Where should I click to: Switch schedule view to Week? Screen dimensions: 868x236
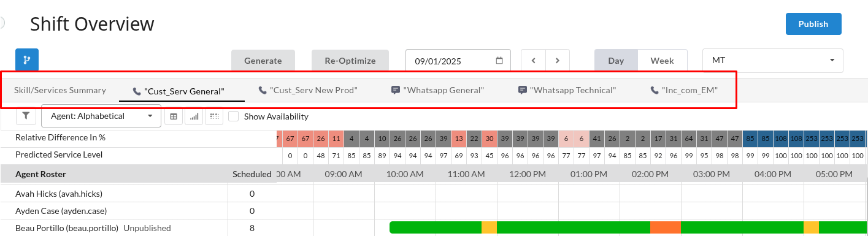(663, 61)
